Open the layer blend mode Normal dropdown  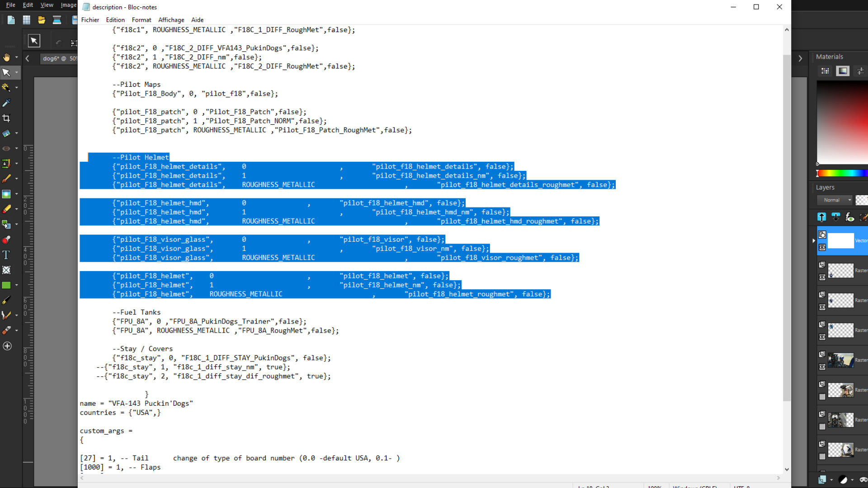835,200
